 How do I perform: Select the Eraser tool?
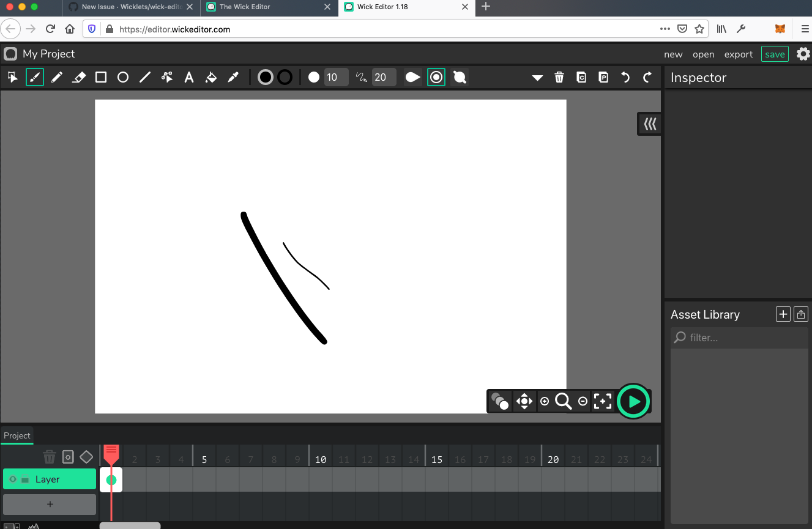[x=79, y=77]
